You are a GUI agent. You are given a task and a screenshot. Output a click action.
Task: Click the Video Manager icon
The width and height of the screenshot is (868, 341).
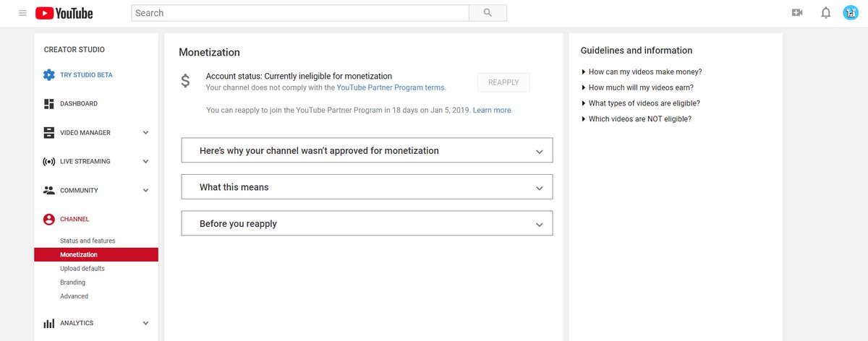[49, 133]
